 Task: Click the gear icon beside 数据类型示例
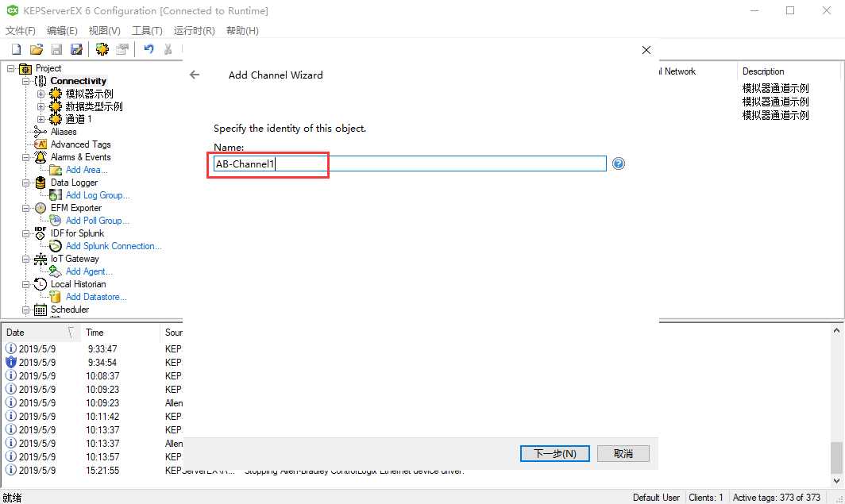tap(56, 106)
